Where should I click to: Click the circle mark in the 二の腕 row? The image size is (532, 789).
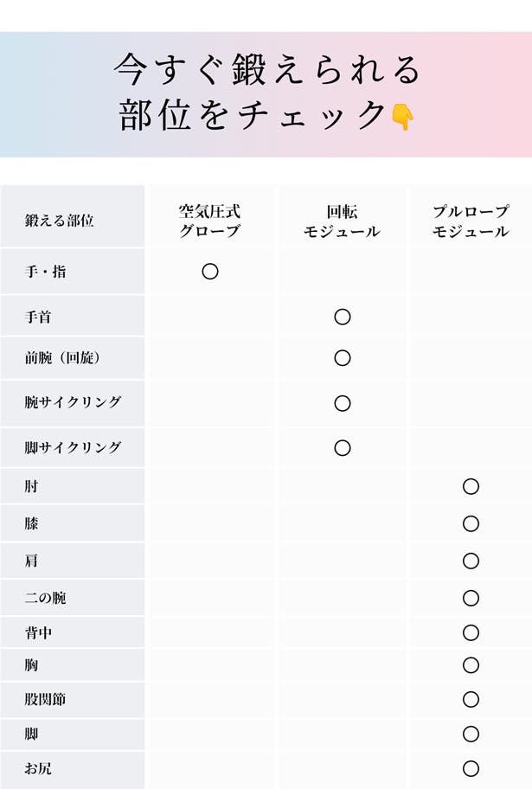tap(471, 598)
